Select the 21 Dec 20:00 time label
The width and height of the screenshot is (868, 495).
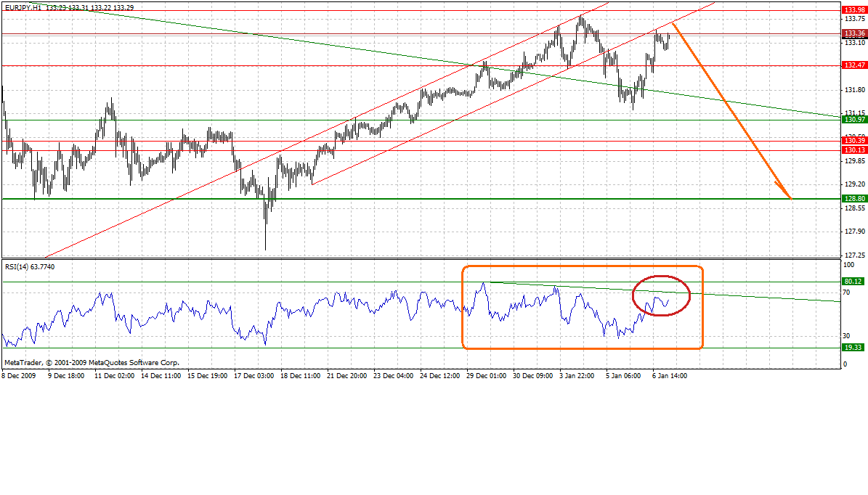pos(347,375)
